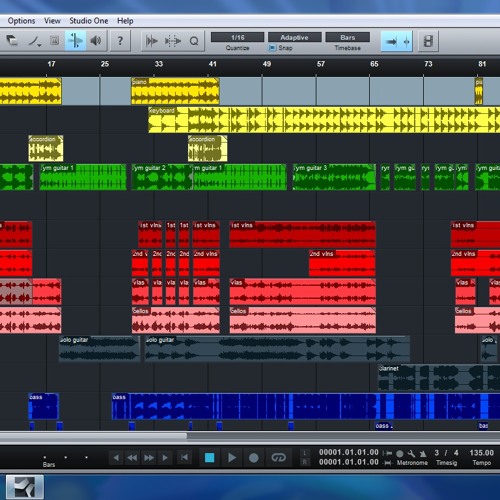The width and height of the screenshot is (500, 500).
Task: Click the L loop locator button
Action: pos(305,453)
